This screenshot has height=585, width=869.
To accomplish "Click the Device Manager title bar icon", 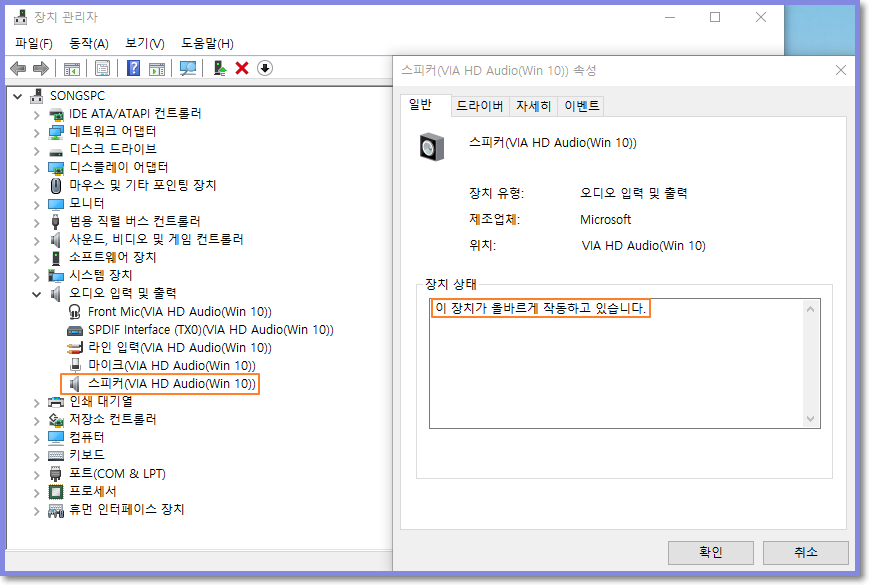I will 21,18.
